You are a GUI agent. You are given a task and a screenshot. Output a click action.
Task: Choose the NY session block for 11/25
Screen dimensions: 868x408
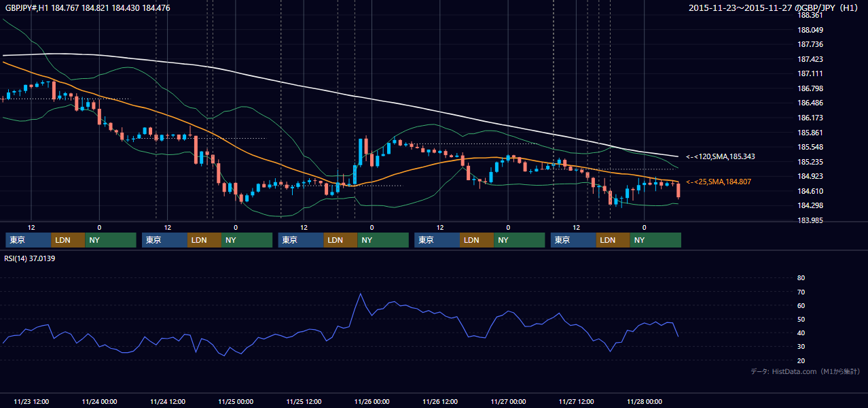(383, 240)
